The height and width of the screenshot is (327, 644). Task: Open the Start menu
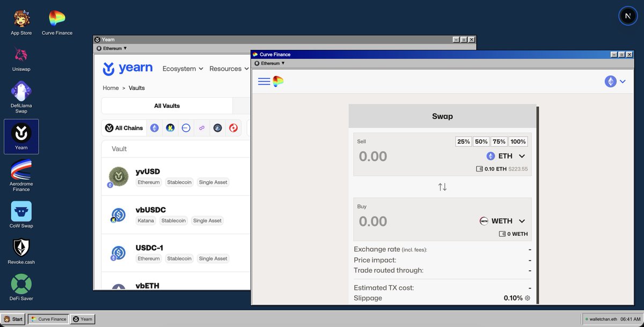coord(13,319)
